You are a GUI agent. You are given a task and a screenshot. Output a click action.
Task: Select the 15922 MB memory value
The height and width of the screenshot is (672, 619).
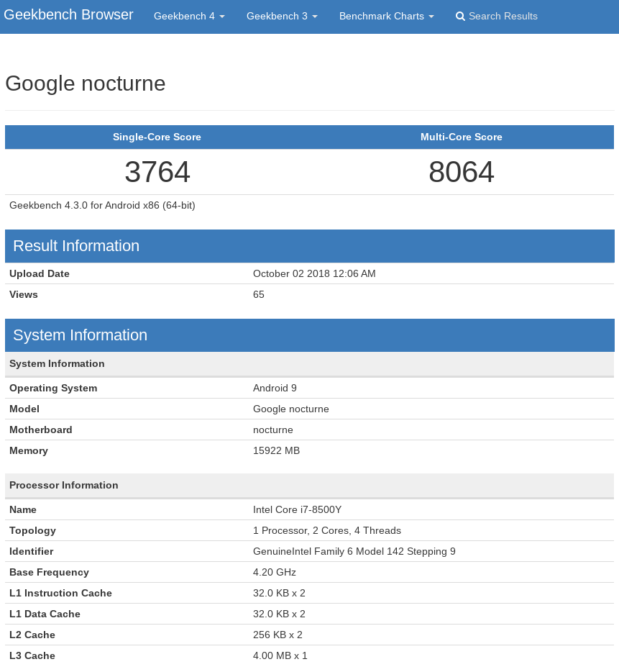click(276, 451)
